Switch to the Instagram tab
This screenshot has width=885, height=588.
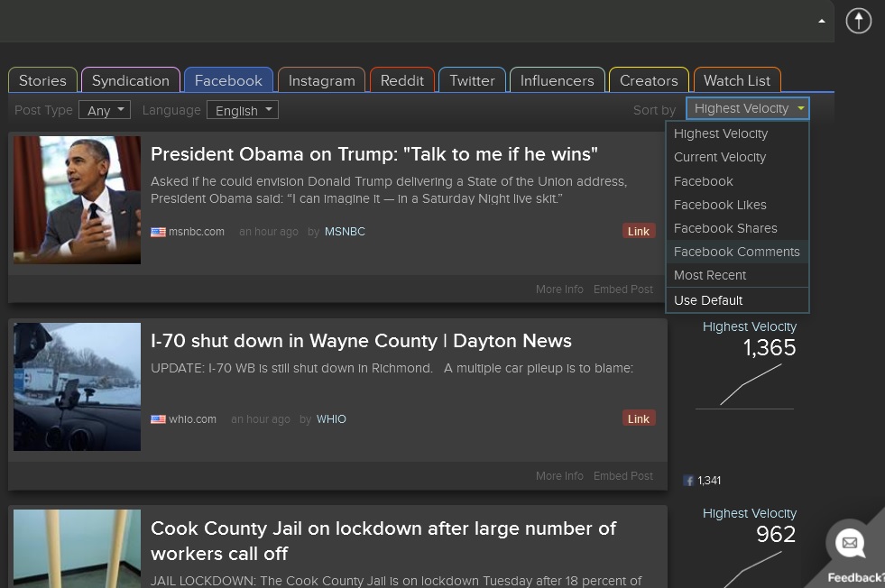(321, 79)
